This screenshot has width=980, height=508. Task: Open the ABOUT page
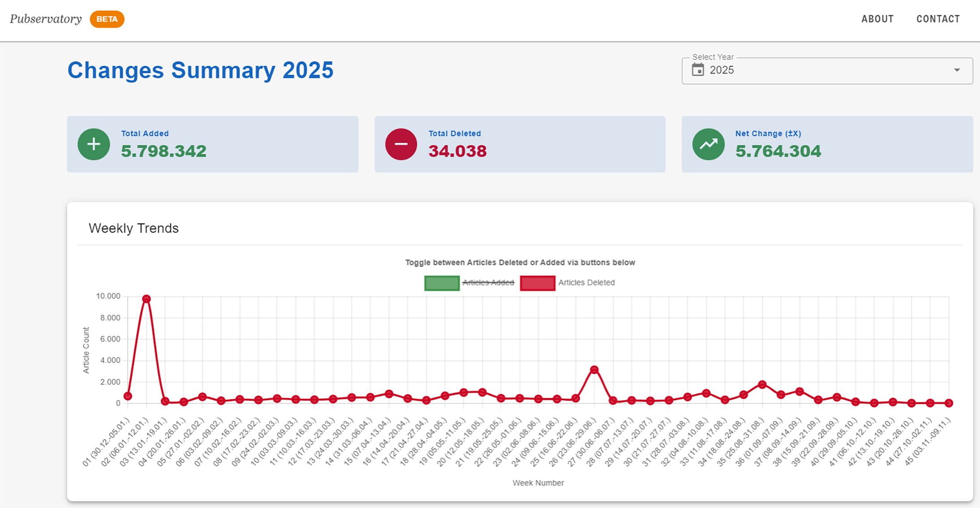[877, 19]
